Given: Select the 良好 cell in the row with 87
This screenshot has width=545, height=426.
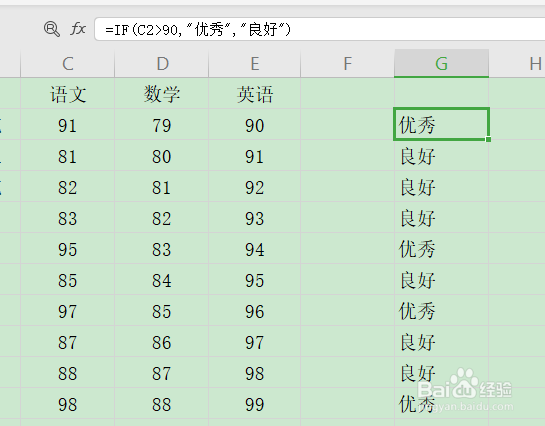Looking at the screenshot, I should pos(441,341).
